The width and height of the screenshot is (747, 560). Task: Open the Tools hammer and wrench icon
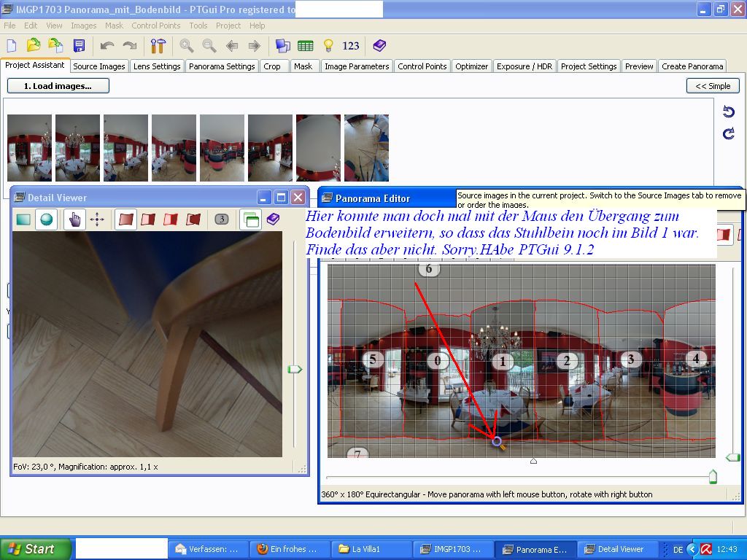click(158, 45)
